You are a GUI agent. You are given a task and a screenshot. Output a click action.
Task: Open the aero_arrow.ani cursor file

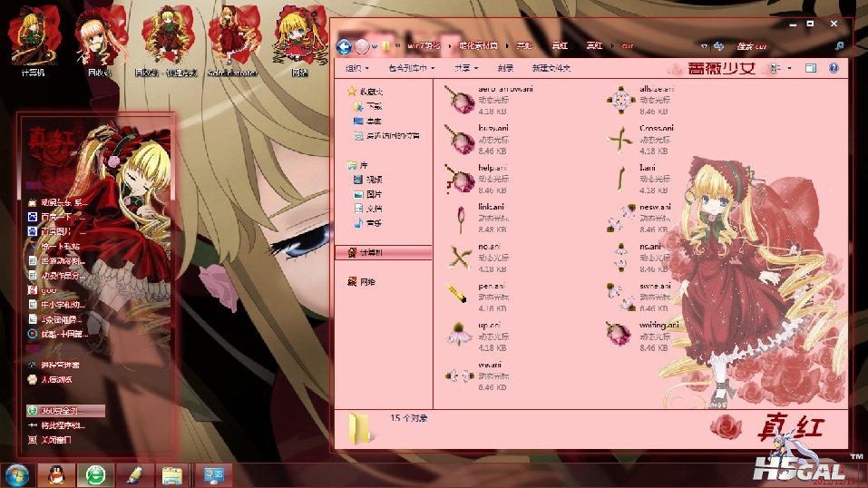pos(489,101)
